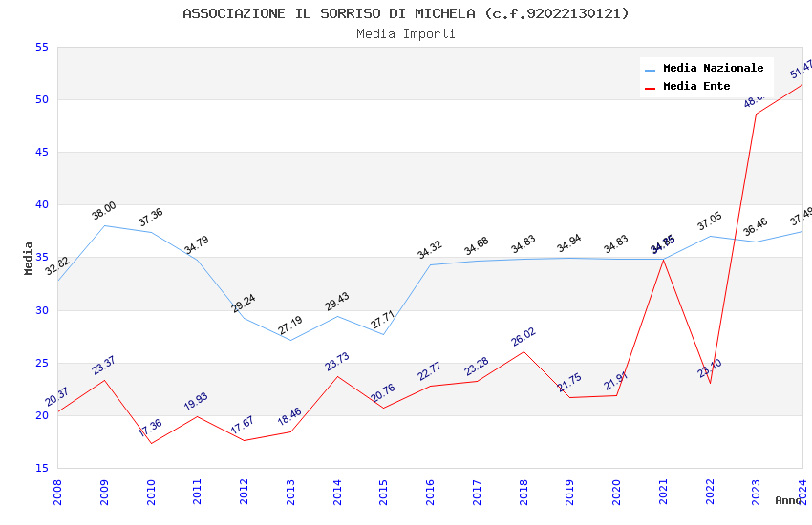The width and height of the screenshot is (812, 525).
Task: Click the blue Media Nazionale legend marker
Action: [650, 70]
